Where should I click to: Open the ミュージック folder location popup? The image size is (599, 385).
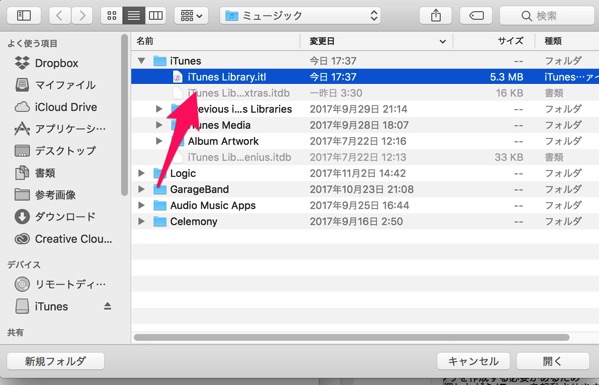tap(300, 16)
